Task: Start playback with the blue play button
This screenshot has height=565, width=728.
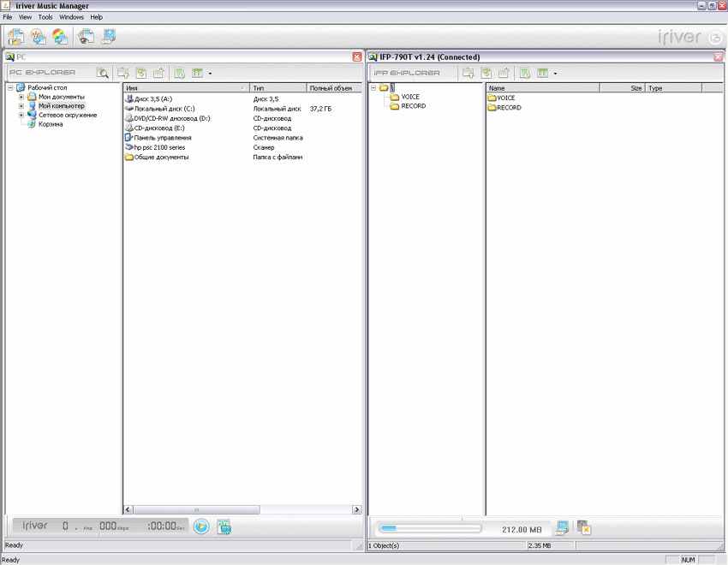Action: click(x=201, y=526)
